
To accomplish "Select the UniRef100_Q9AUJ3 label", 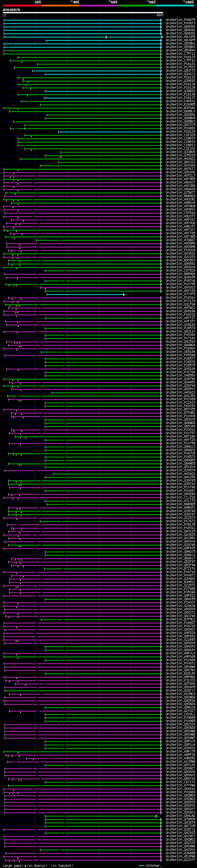I will click(180, 446).
